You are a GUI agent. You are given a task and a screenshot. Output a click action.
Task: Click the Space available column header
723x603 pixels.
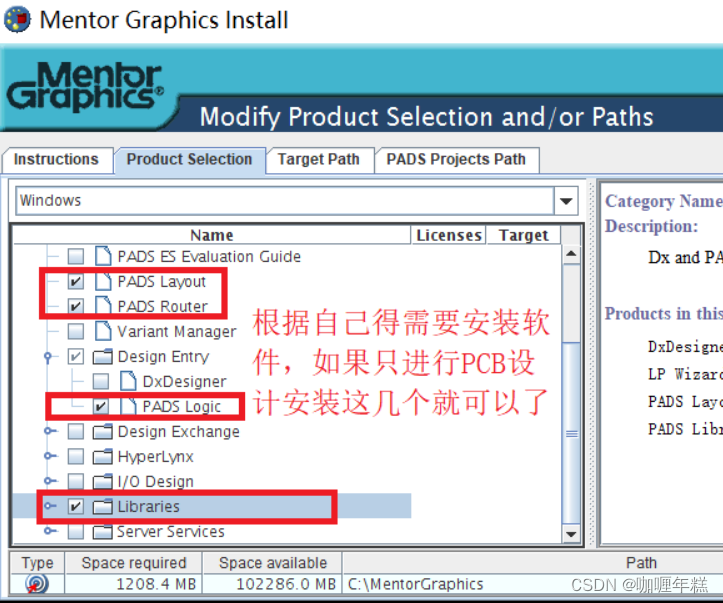tap(273, 563)
